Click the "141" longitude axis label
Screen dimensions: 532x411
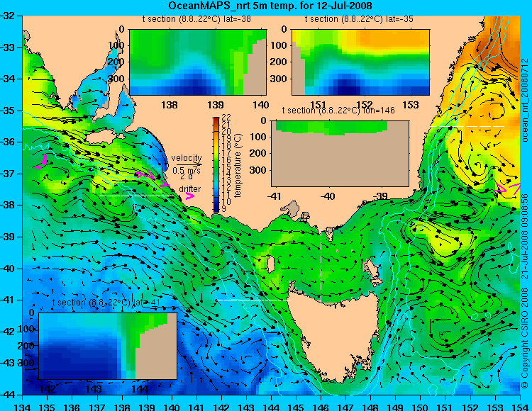(x=196, y=407)
